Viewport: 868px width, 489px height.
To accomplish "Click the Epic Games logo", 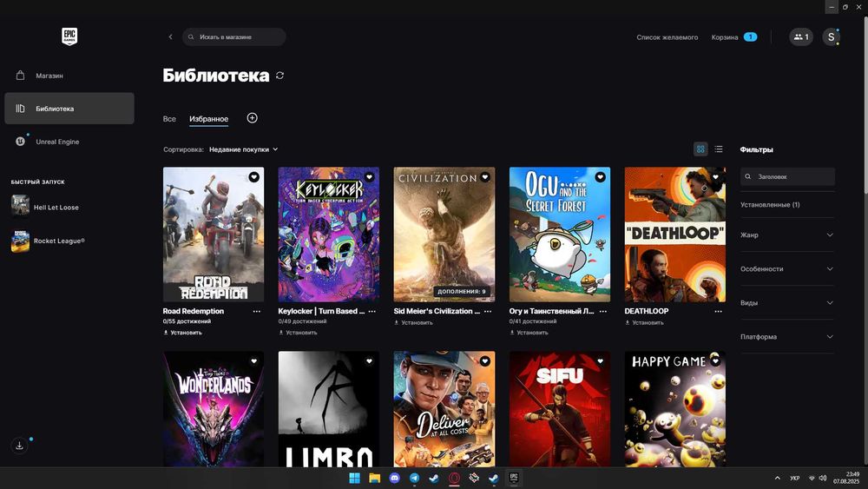I will (69, 36).
